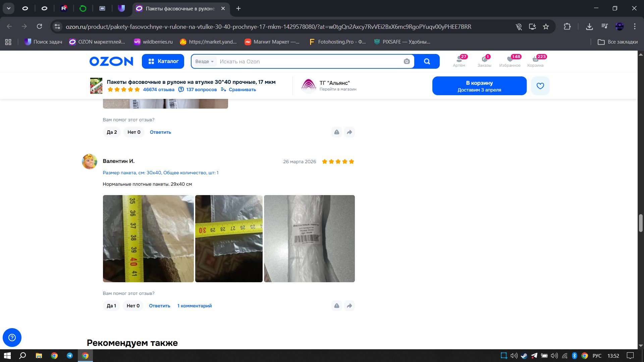
Task: Report Валентин И.'s review with warning icon
Action: click(336, 306)
